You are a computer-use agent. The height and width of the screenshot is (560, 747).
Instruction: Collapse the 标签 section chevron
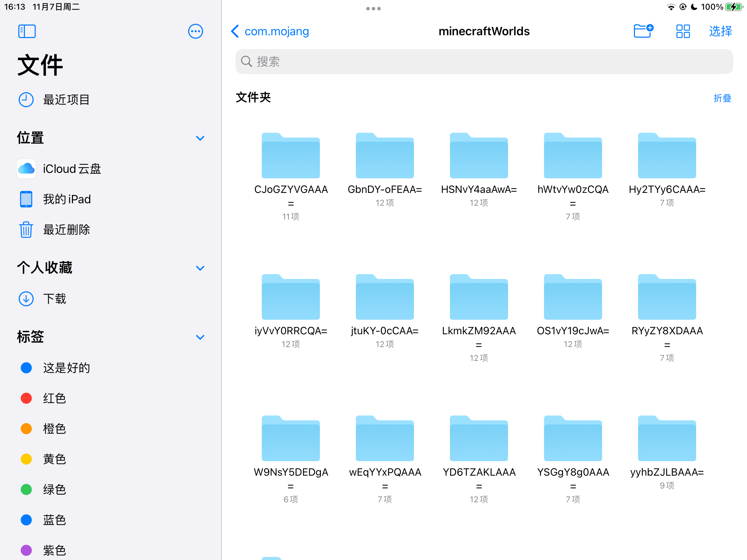click(200, 337)
